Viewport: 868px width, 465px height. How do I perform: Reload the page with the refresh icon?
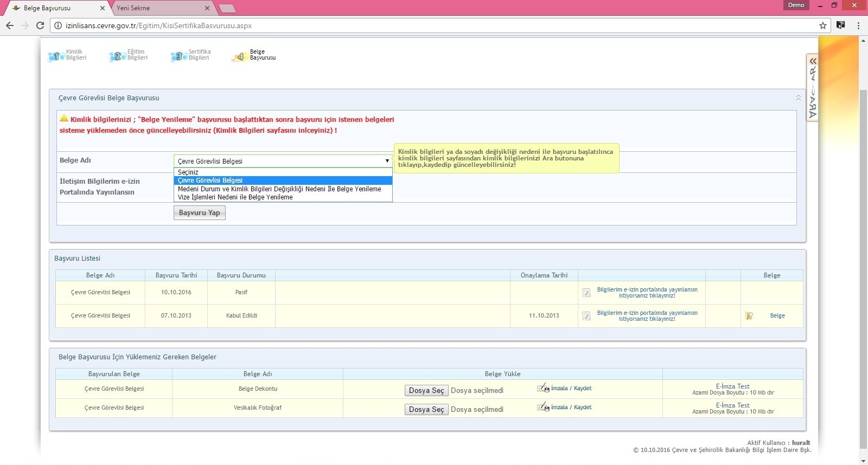(x=40, y=25)
